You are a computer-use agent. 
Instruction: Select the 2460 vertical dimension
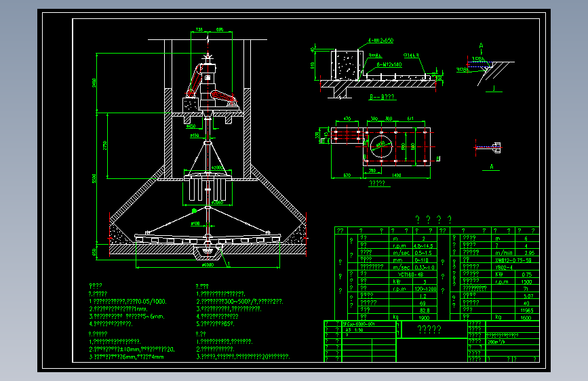pos(94,83)
